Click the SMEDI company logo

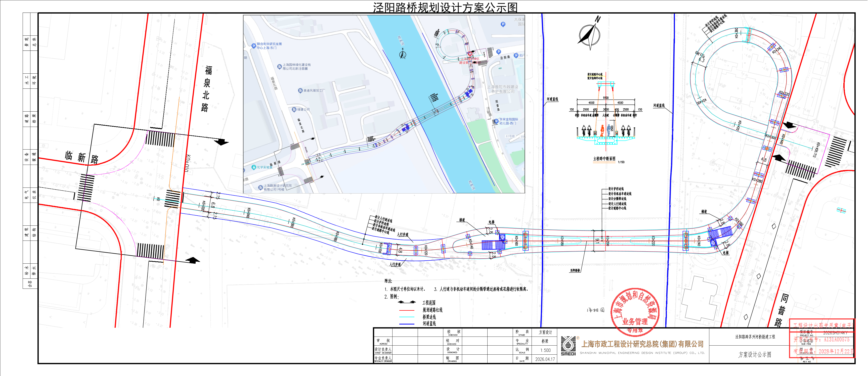(x=568, y=346)
